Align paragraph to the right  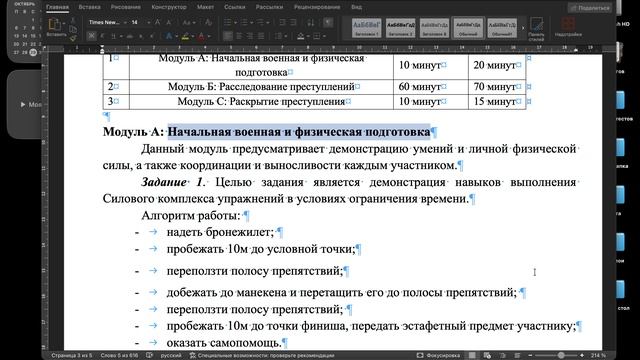click(250, 36)
